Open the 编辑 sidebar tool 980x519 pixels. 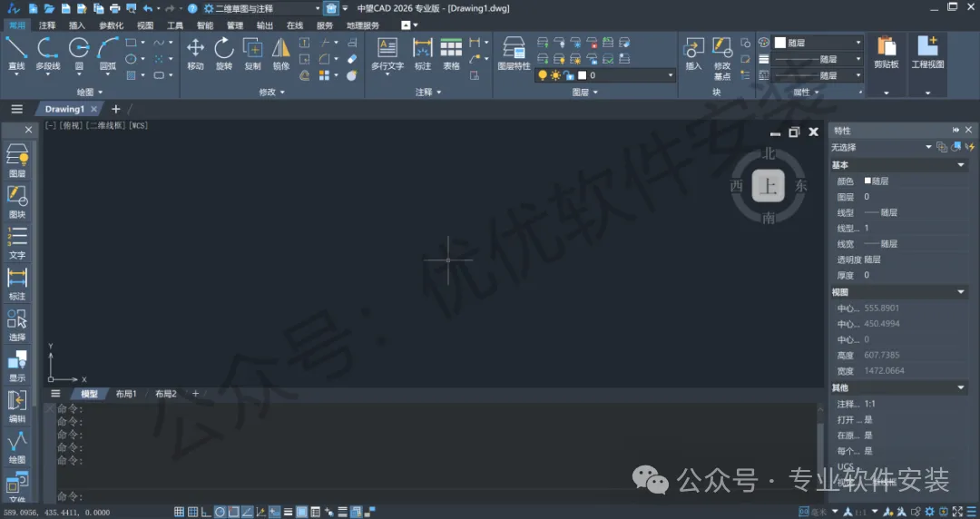(x=17, y=407)
